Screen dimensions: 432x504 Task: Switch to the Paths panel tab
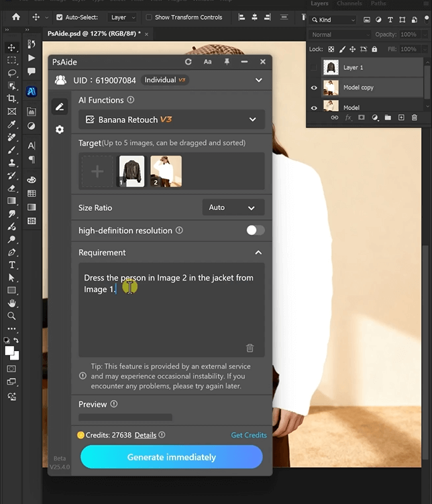pyautogui.click(x=378, y=3)
